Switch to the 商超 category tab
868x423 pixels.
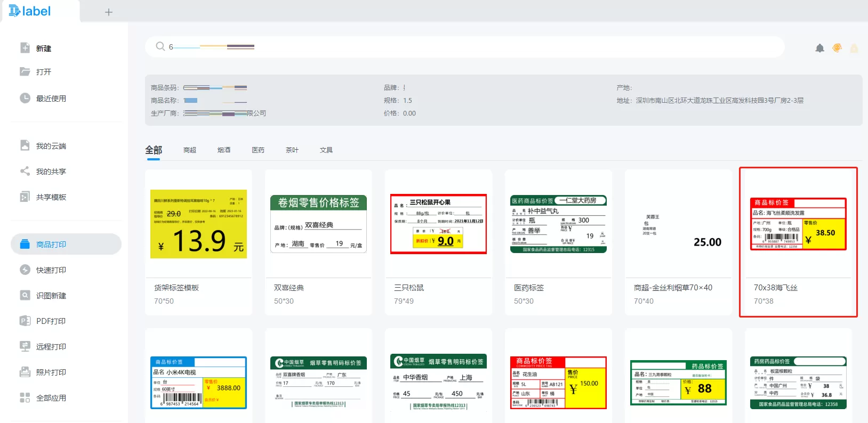pyautogui.click(x=190, y=150)
